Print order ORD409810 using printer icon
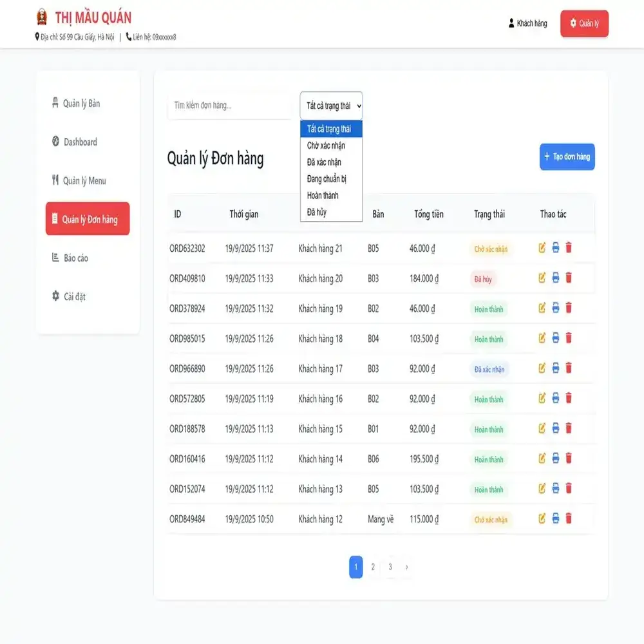Image resolution: width=644 pixels, height=644 pixels. 556,278
